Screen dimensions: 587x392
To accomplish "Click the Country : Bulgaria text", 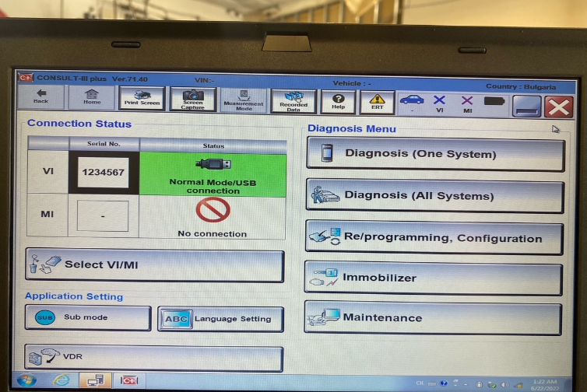I will [x=521, y=87].
